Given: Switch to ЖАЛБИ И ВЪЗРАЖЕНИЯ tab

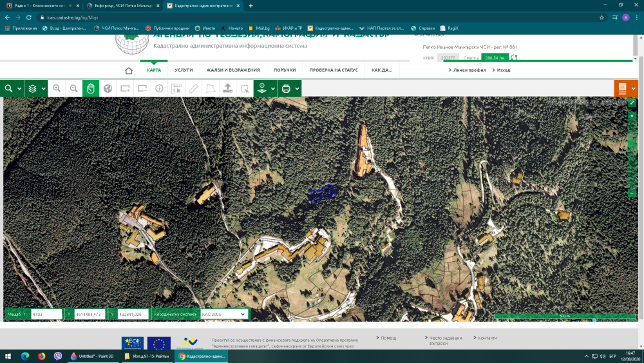Looking at the screenshot, I should pyautogui.click(x=233, y=70).
